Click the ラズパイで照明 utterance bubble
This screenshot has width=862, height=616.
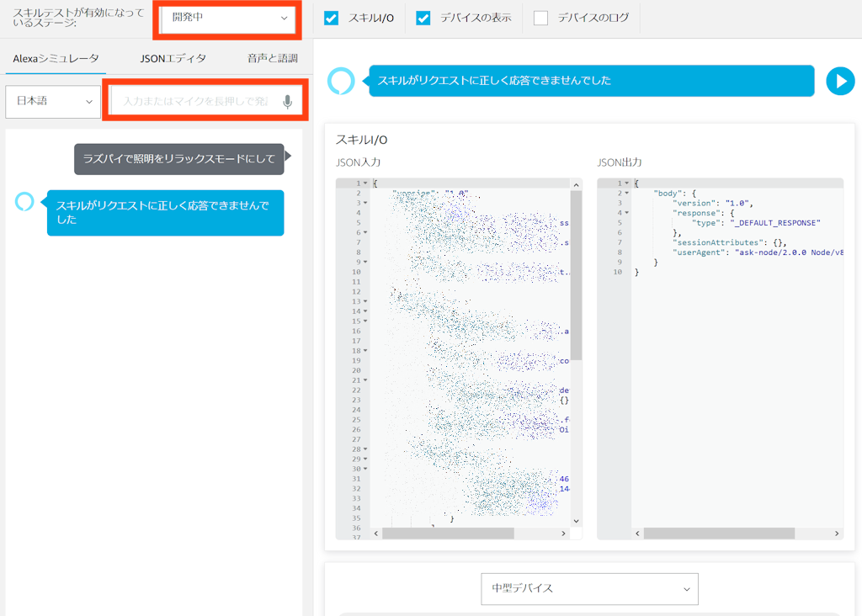click(x=178, y=159)
